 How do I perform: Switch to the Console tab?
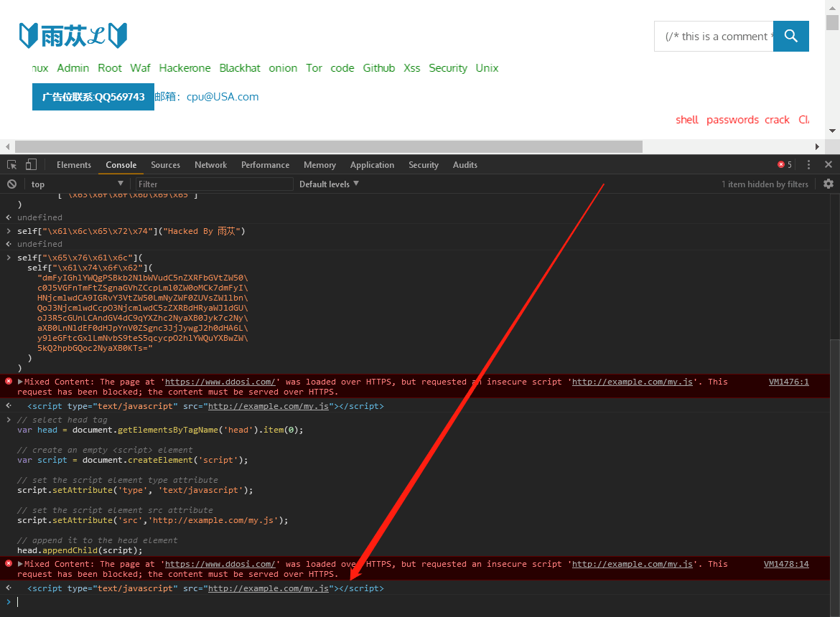tap(121, 165)
